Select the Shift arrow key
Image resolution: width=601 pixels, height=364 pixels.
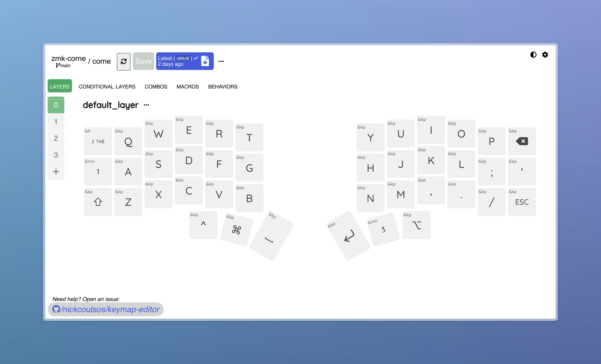(98, 202)
